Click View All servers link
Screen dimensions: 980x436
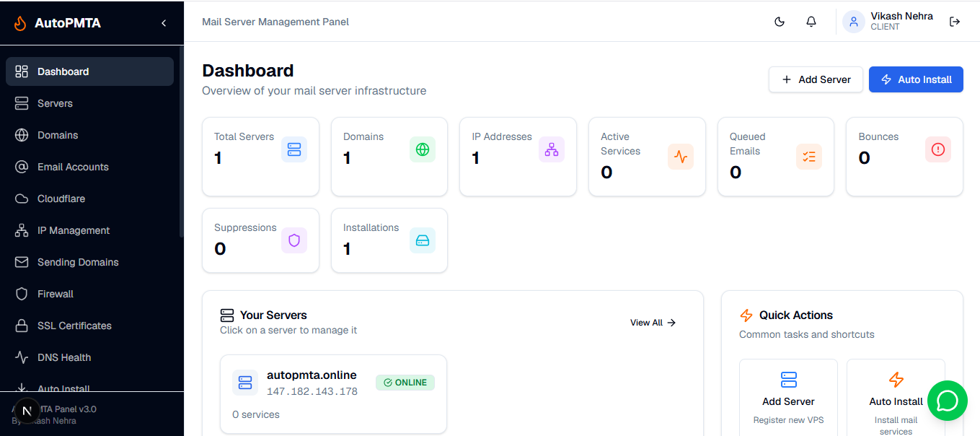(x=653, y=323)
